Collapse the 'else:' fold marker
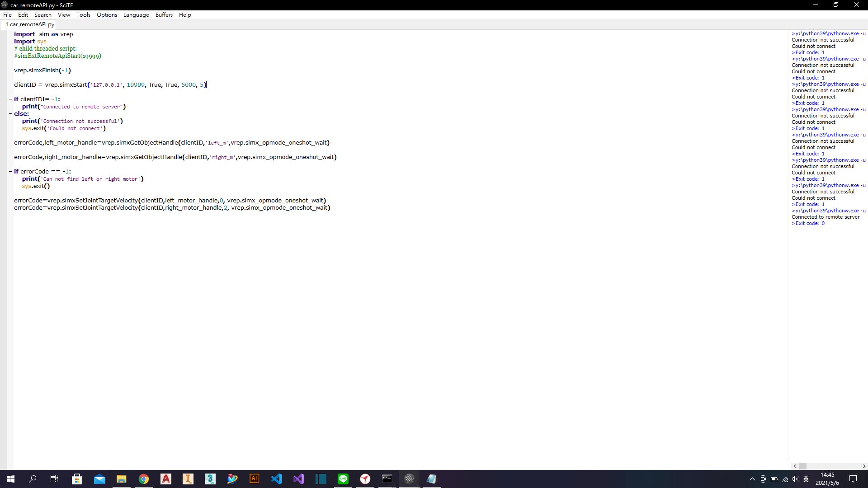This screenshot has height=488, width=868. tap(10, 113)
